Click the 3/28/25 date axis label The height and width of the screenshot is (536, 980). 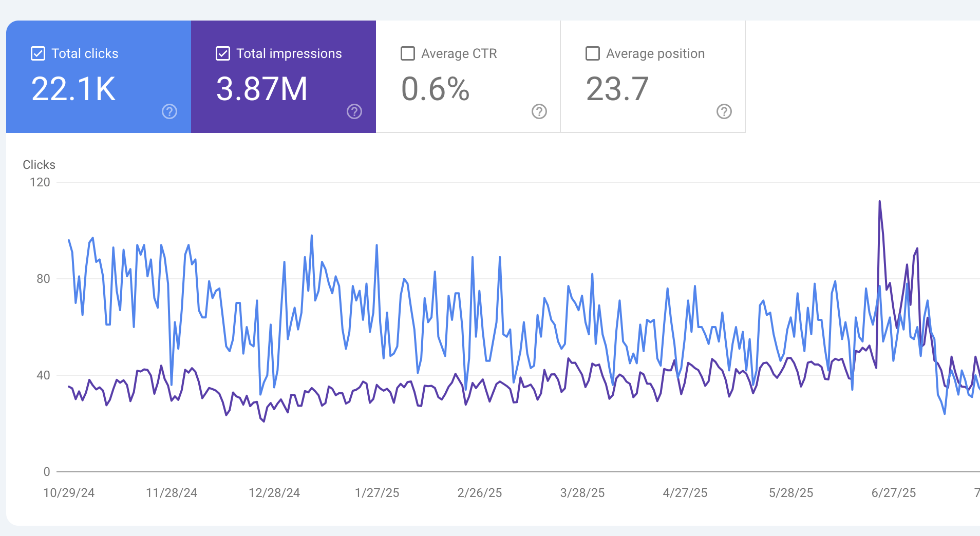(582, 493)
